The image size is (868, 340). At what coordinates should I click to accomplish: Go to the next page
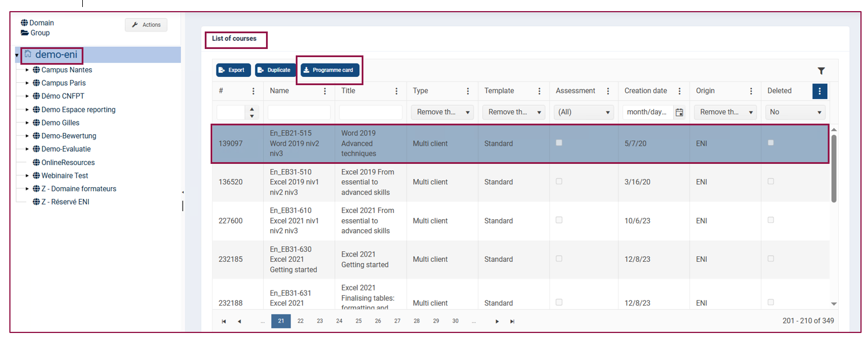click(497, 321)
